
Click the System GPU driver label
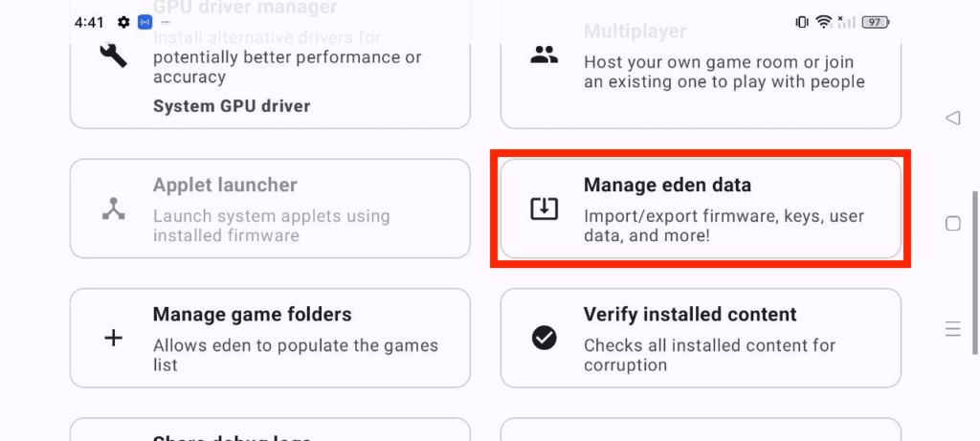[x=232, y=105]
